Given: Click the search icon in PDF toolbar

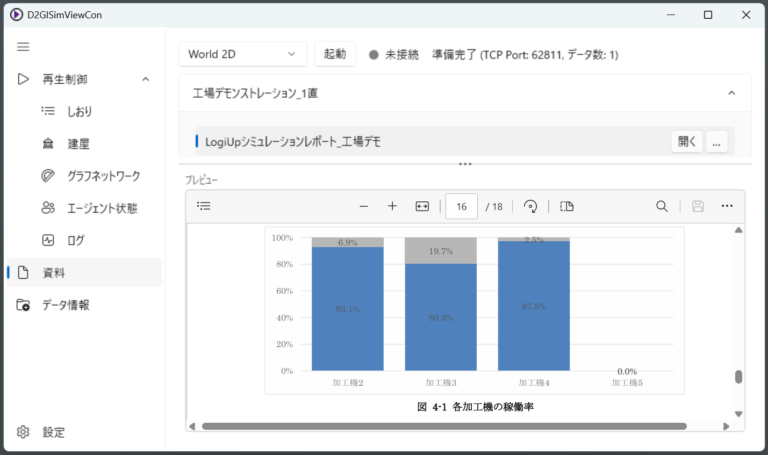Looking at the screenshot, I should pos(662,206).
